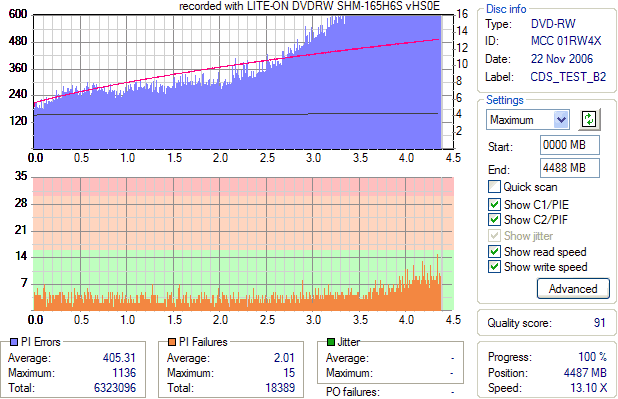Image resolution: width=618 pixels, height=399 pixels.
Task: Click inside the PI Errors graph
Action: (x=243, y=82)
